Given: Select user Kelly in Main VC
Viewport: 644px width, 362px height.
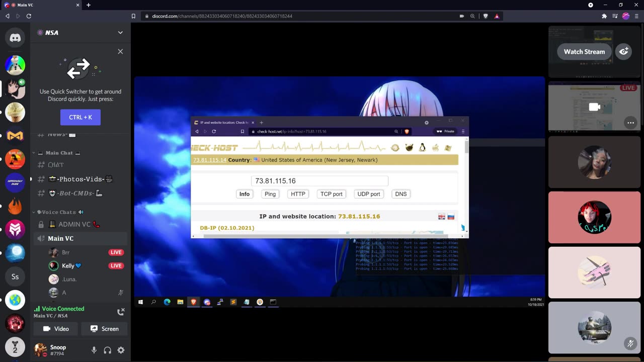Looking at the screenshot, I should tap(86, 265).
